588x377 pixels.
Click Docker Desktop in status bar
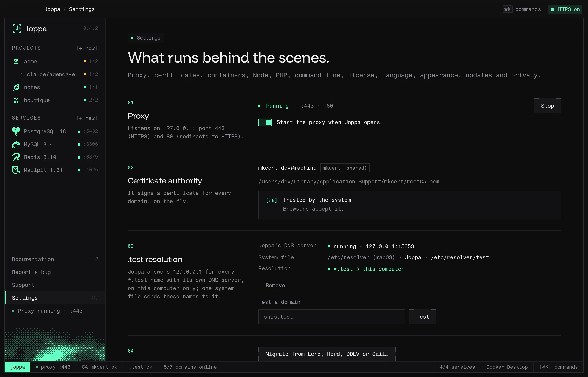[x=507, y=367]
